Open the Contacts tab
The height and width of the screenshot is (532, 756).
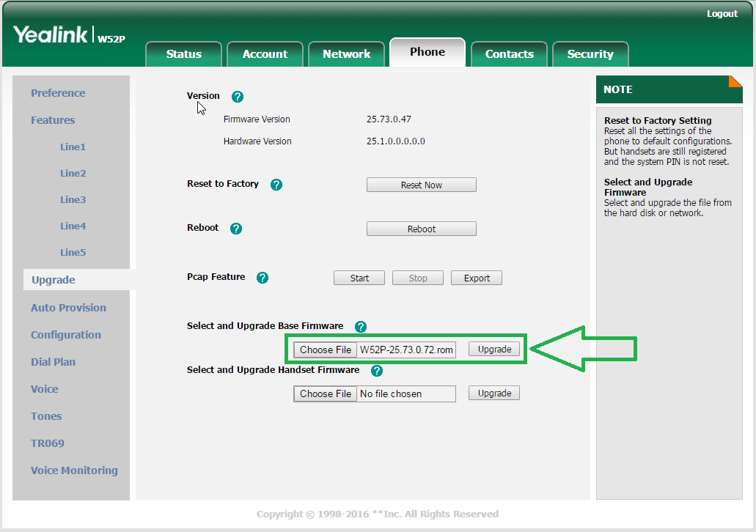coord(509,54)
